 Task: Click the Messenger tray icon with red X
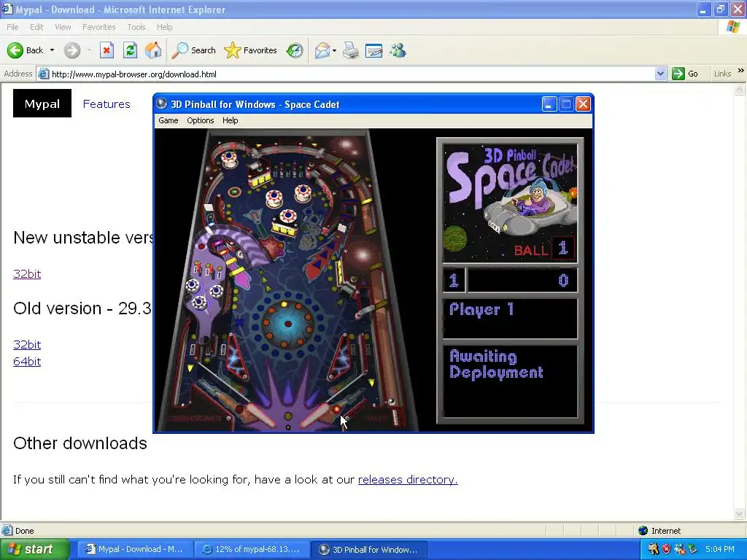coord(679,550)
